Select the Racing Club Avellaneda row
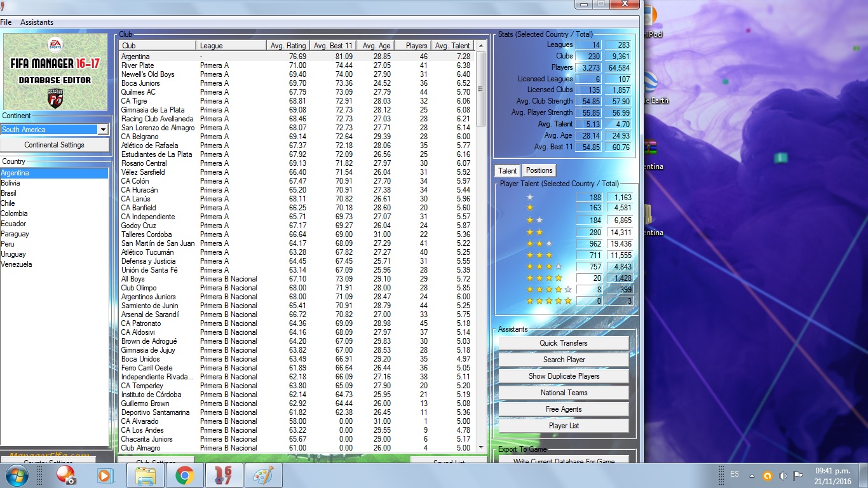868x488 pixels. (x=297, y=119)
